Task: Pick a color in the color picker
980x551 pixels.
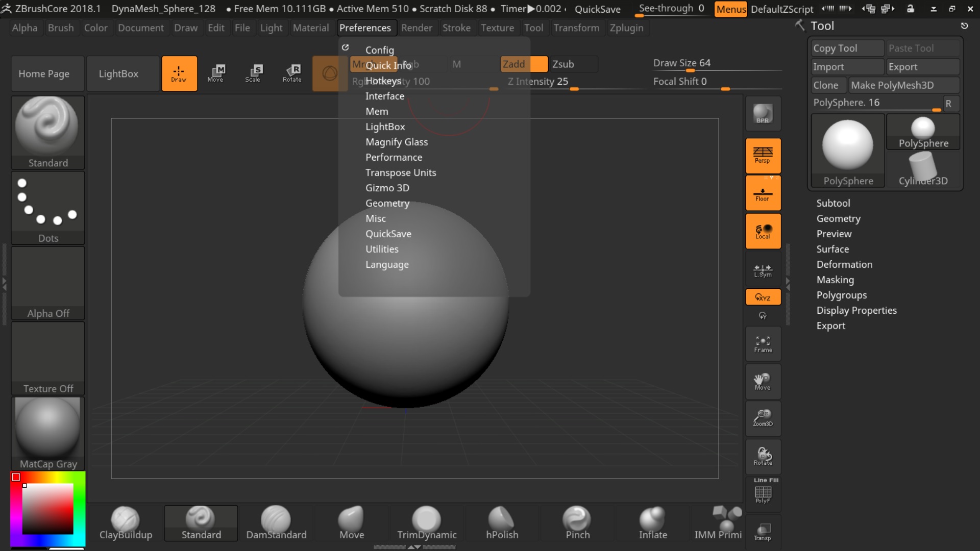Action: tap(48, 509)
